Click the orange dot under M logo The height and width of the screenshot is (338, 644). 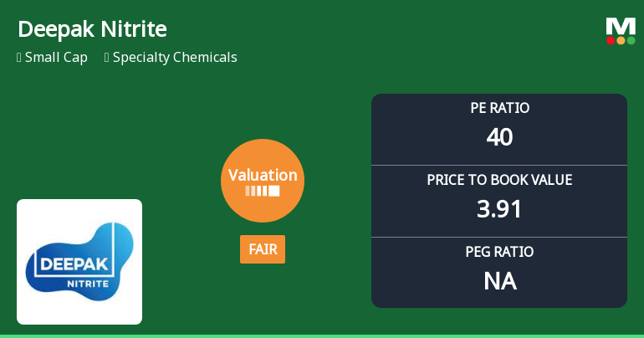point(621,40)
